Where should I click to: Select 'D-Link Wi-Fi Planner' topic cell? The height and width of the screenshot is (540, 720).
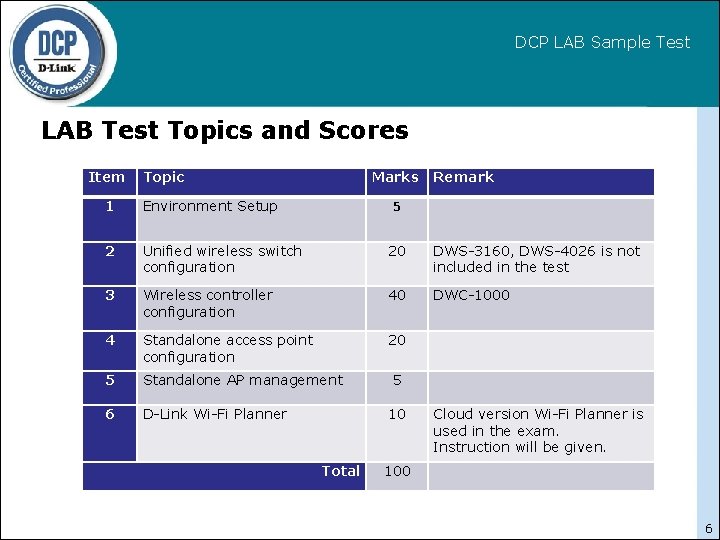[x=251, y=433]
